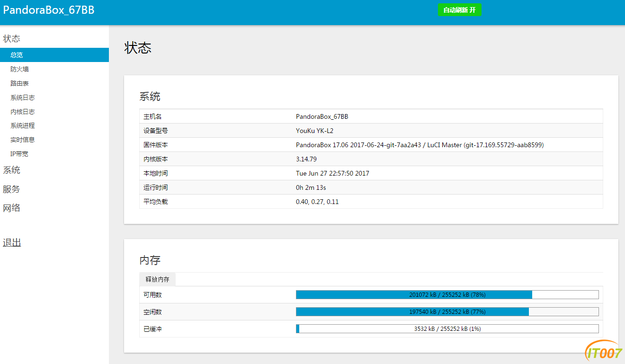The width and height of the screenshot is (625, 364).
Task: Open 实时信息 page
Action: coord(23,140)
